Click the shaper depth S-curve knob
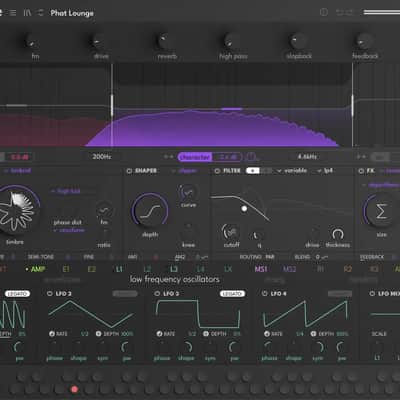 (150, 211)
